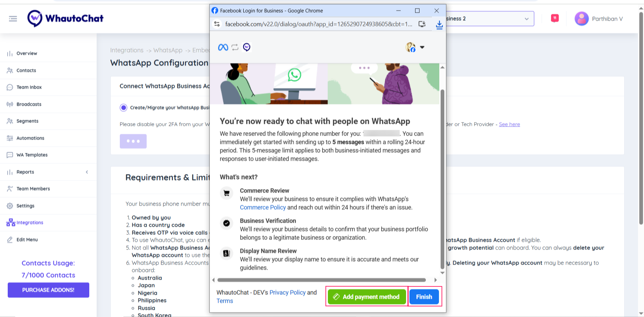Open the business selector dropdown
This screenshot has width=644, height=317.
coord(490,19)
